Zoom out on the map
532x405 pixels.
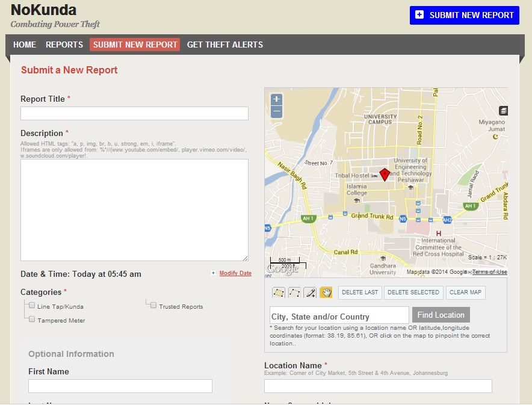pos(276,111)
